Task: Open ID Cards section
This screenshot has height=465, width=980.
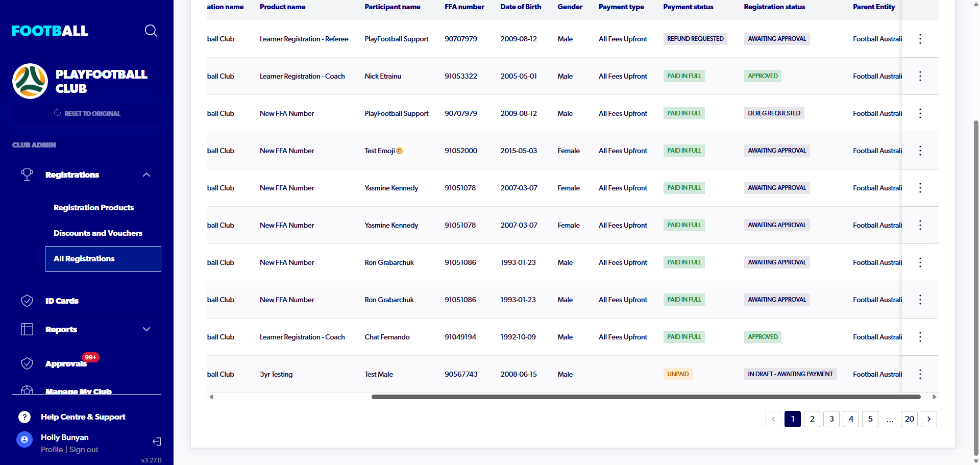Action: pos(62,301)
